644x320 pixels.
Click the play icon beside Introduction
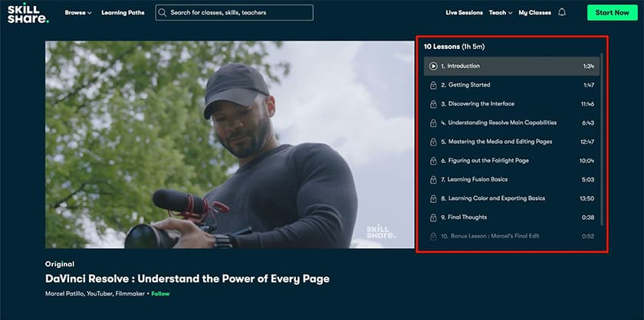pos(433,66)
